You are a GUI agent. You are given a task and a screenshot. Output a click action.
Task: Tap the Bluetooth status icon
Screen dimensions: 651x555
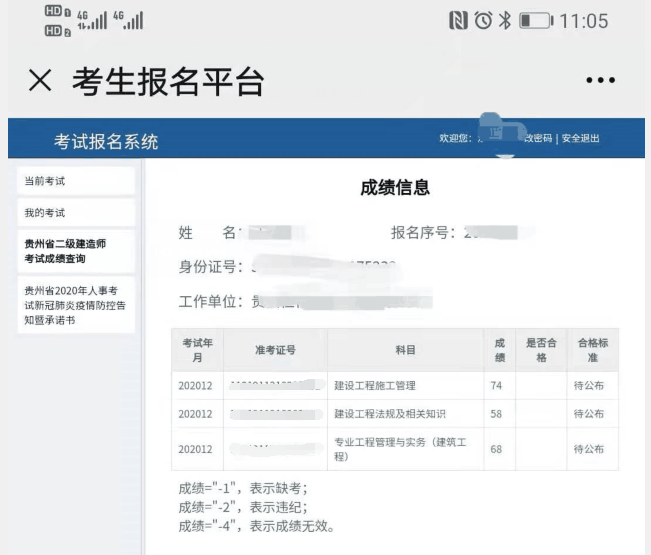tap(503, 22)
